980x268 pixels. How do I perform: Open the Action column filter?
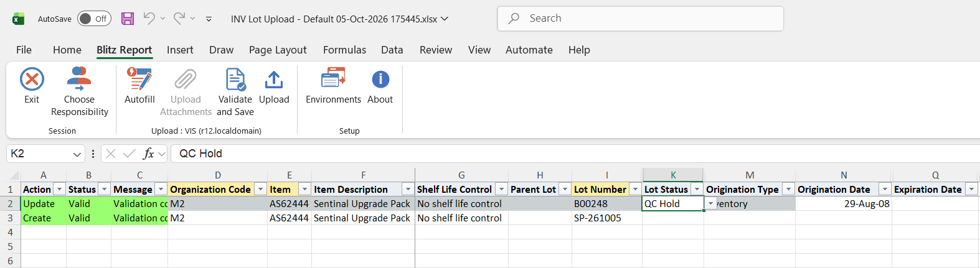60,189
